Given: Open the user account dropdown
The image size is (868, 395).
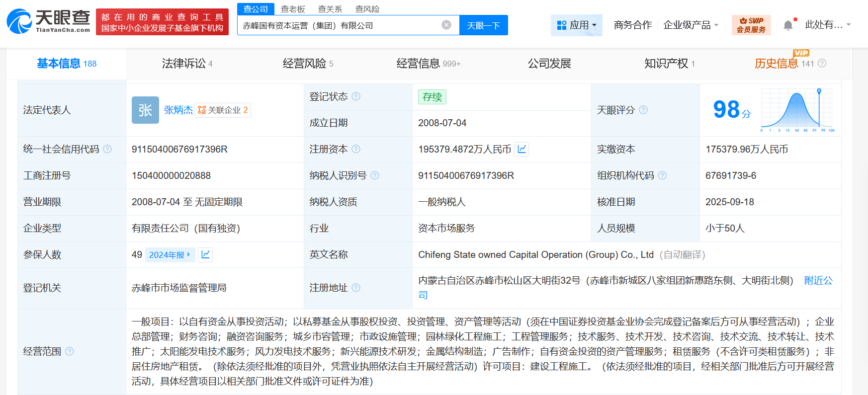Looking at the screenshot, I should tap(827, 25).
